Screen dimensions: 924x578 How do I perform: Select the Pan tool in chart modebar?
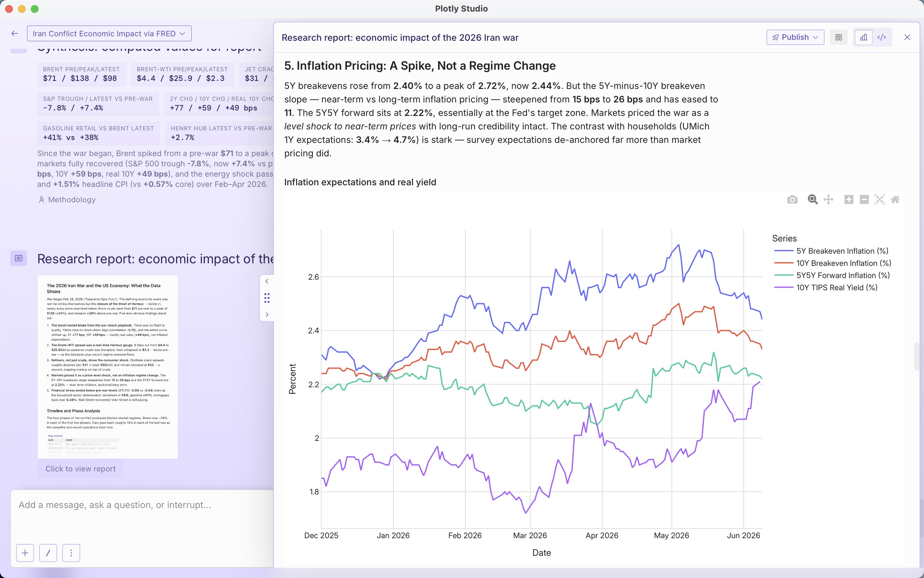[x=828, y=199]
